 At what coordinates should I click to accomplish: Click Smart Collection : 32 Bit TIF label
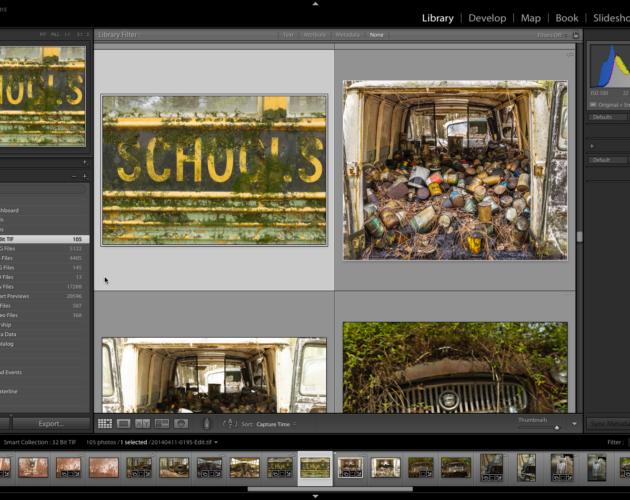40,442
